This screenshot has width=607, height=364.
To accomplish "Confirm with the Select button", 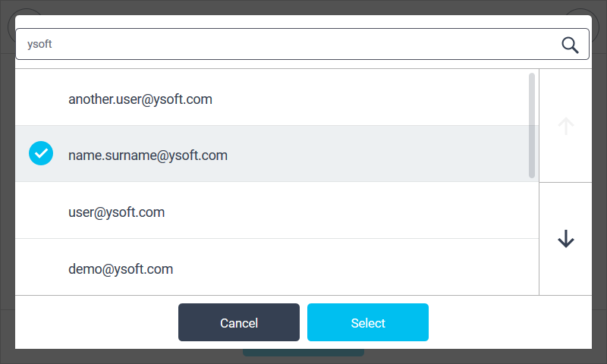I will pos(368,323).
